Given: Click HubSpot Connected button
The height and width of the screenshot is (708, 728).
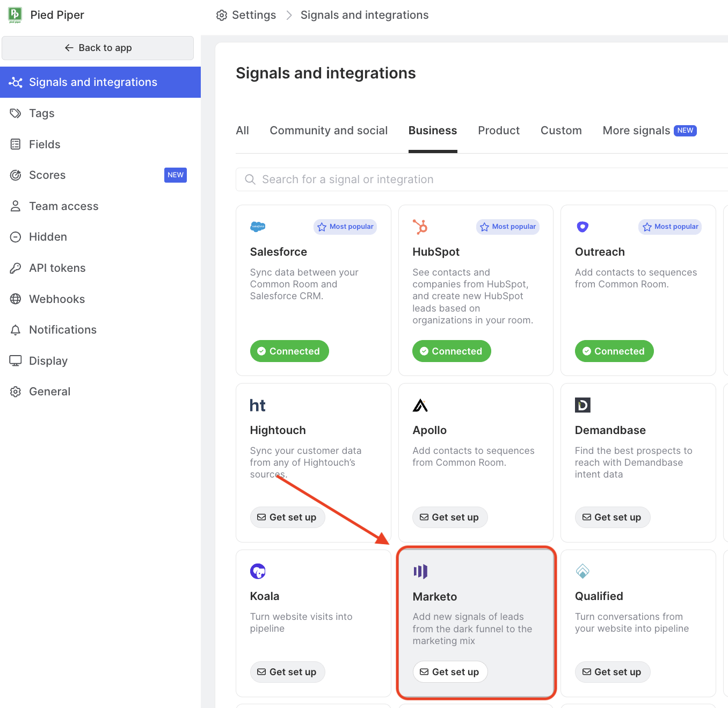Looking at the screenshot, I should [x=452, y=351].
